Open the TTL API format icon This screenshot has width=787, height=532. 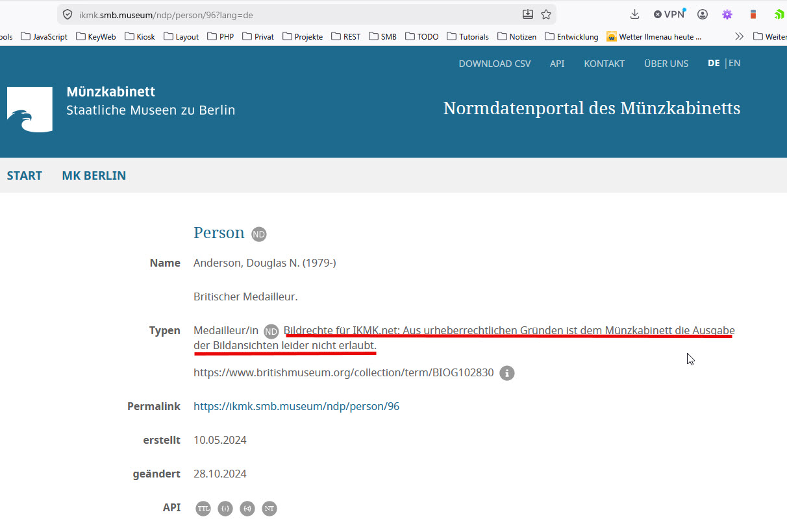tap(204, 509)
